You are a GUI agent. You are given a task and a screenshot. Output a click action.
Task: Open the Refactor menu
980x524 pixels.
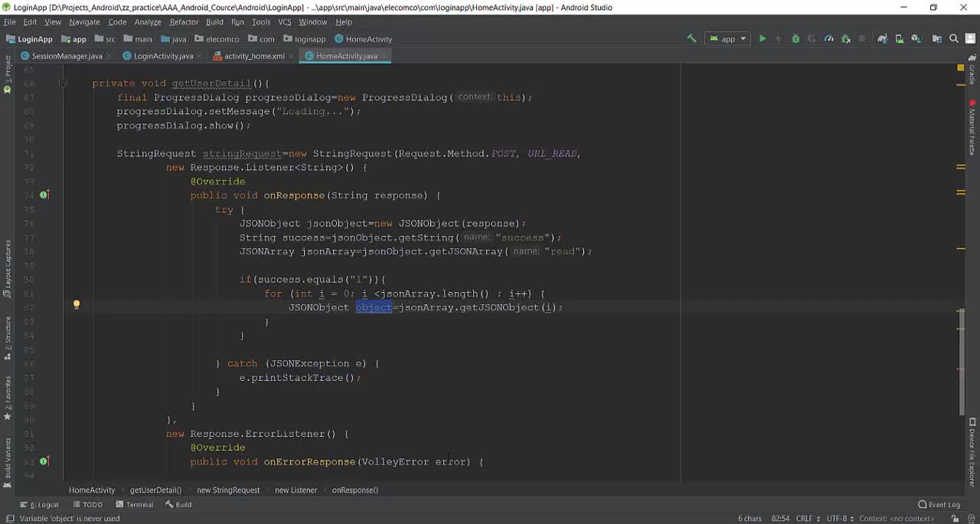[184, 22]
